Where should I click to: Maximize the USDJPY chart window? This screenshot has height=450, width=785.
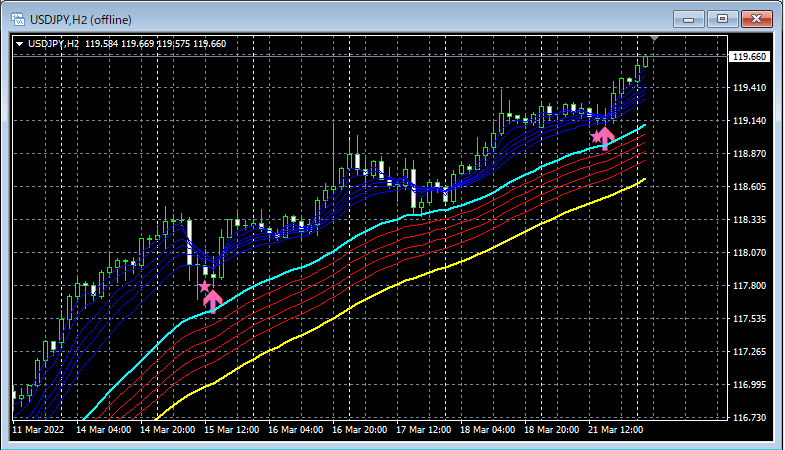click(x=722, y=20)
